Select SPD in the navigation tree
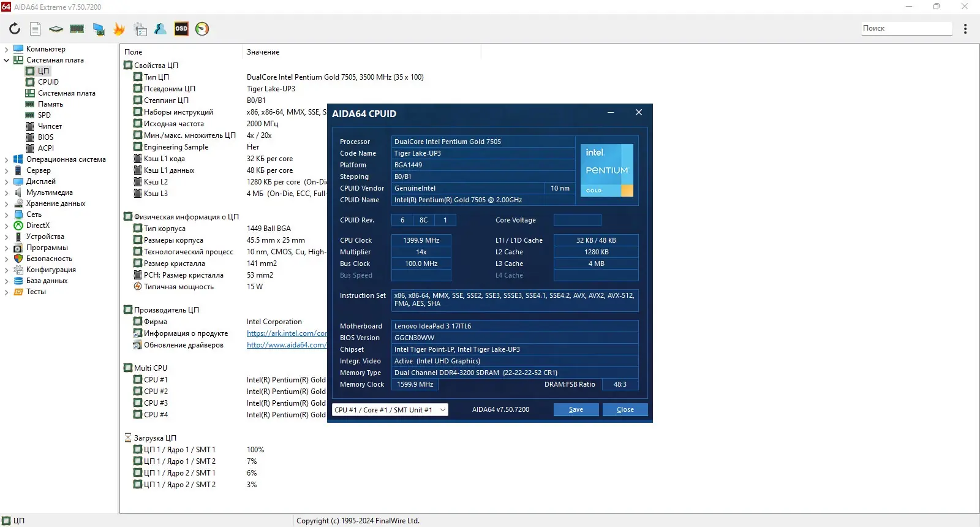 pyautogui.click(x=44, y=115)
